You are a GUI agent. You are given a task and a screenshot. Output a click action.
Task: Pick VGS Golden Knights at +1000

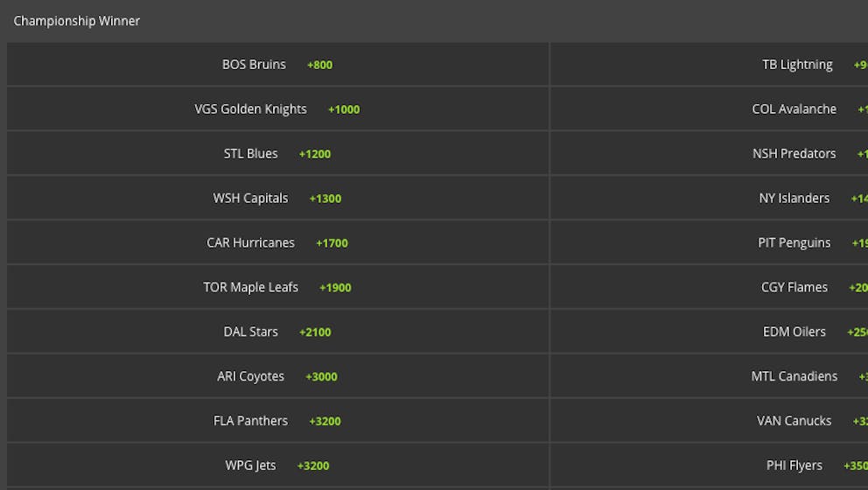coord(277,109)
